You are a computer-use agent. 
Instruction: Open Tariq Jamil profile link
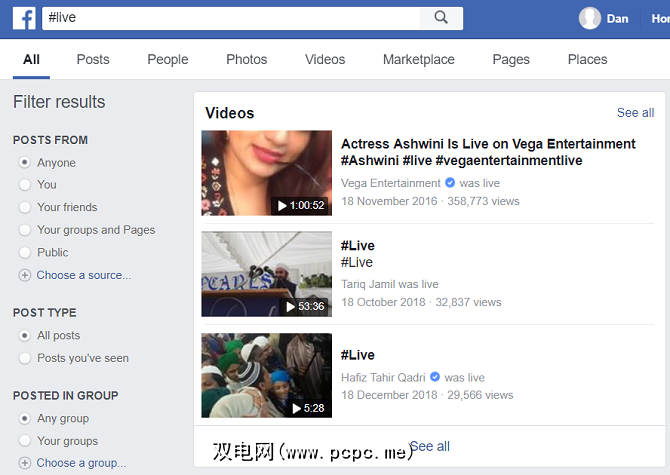coord(368,284)
